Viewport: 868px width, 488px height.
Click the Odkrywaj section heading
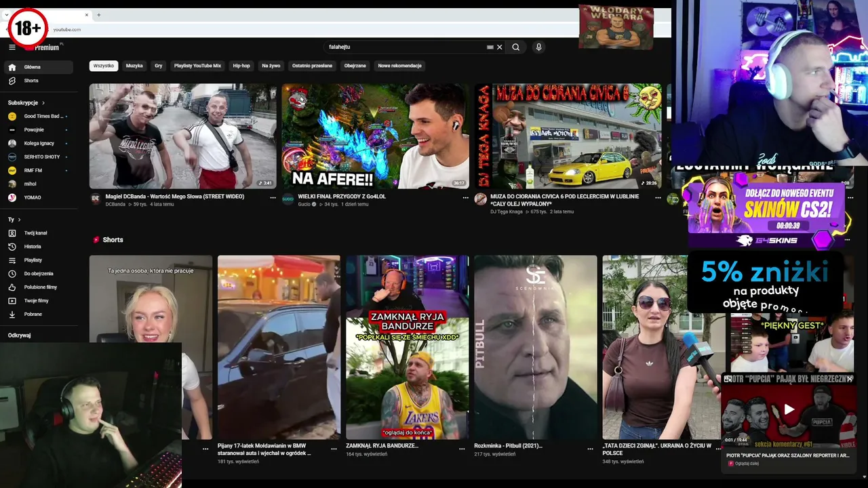(x=19, y=335)
